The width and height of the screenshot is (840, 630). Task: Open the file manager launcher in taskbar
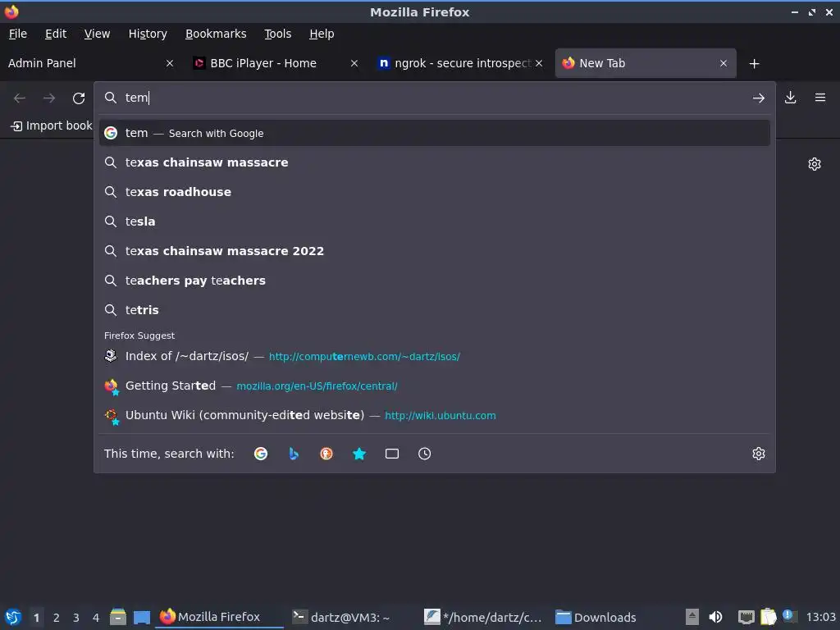(118, 617)
